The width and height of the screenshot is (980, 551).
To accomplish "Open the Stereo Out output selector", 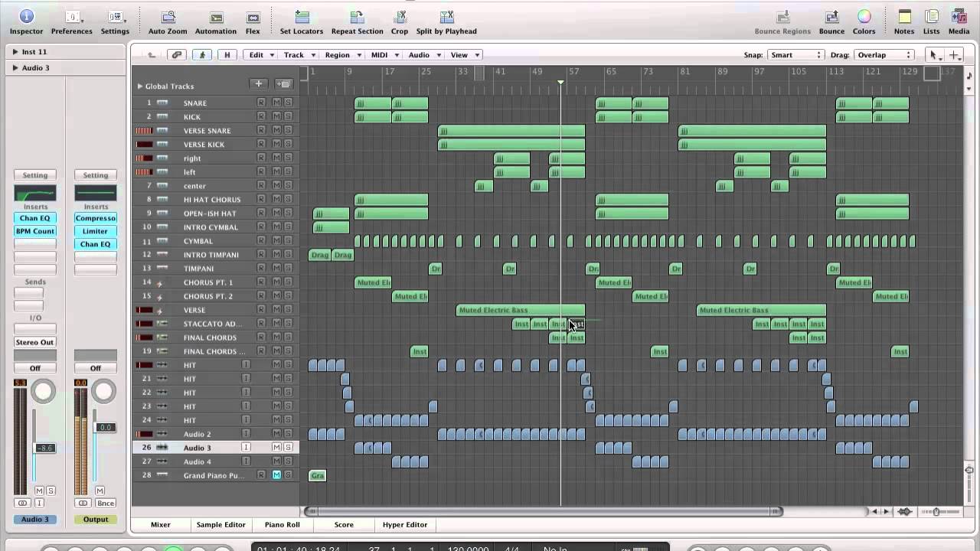I will [34, 342].
